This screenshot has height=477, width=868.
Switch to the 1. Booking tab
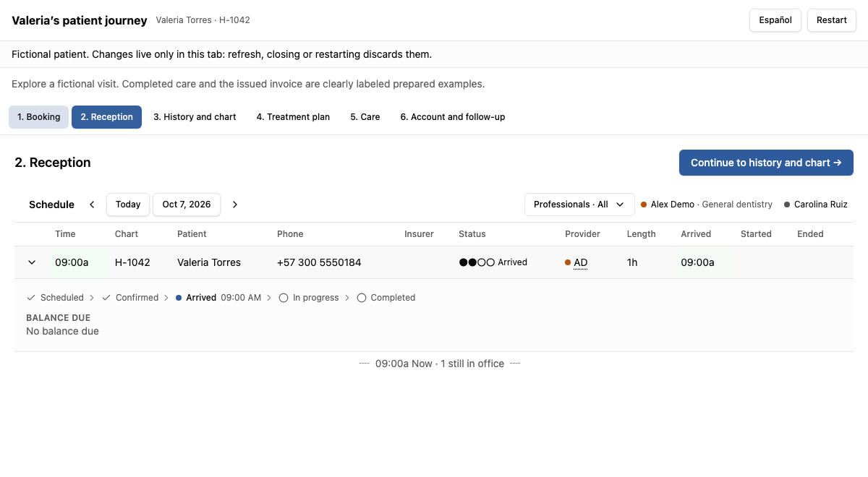[39, 117]
